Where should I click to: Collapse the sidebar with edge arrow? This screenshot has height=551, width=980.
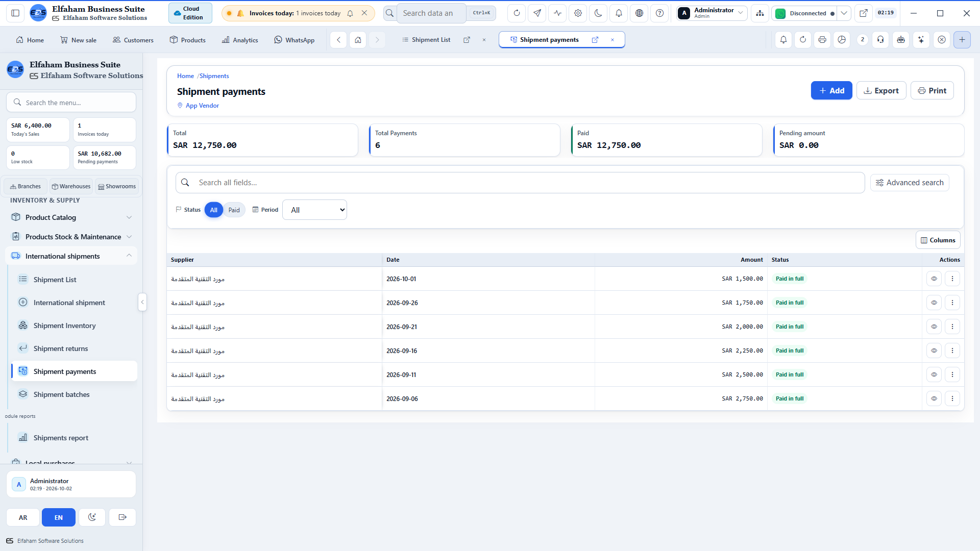coord(142,302)
